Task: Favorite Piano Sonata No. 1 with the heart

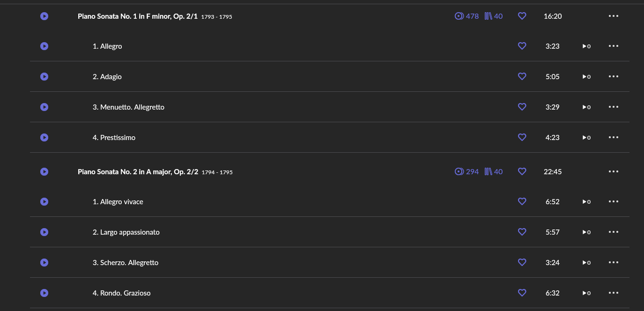Action: click(x=522, y=16)
